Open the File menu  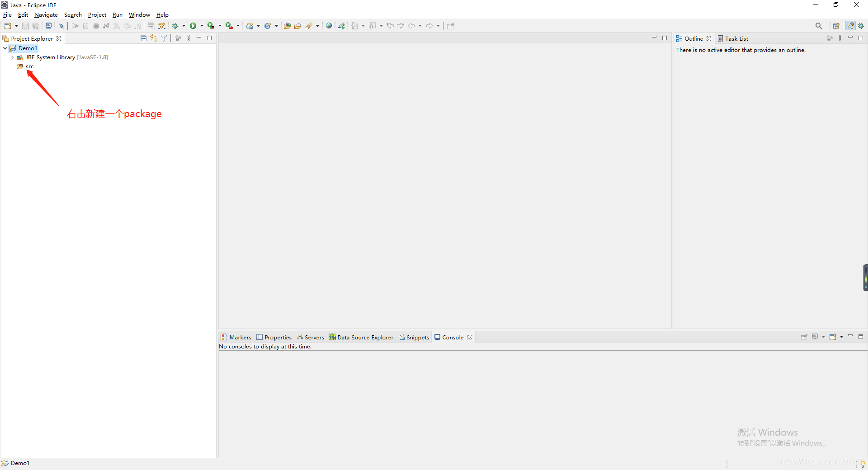pos(7,15)
